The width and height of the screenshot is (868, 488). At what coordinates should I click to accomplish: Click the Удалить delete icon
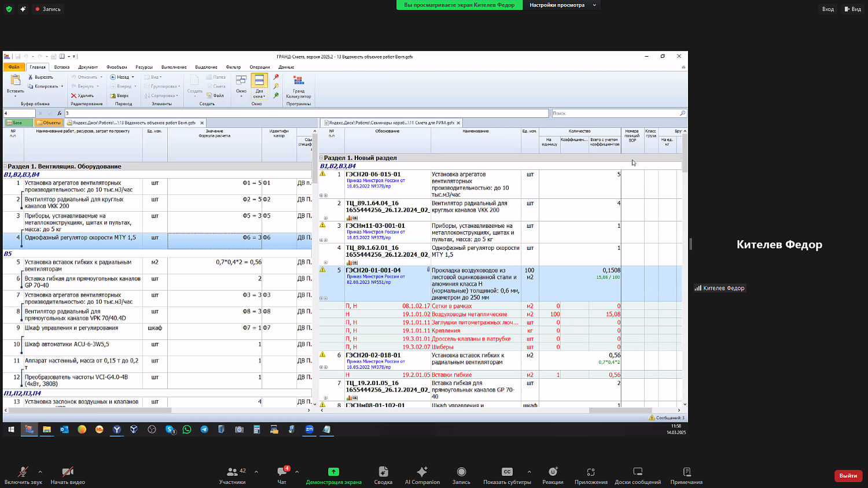74,96
